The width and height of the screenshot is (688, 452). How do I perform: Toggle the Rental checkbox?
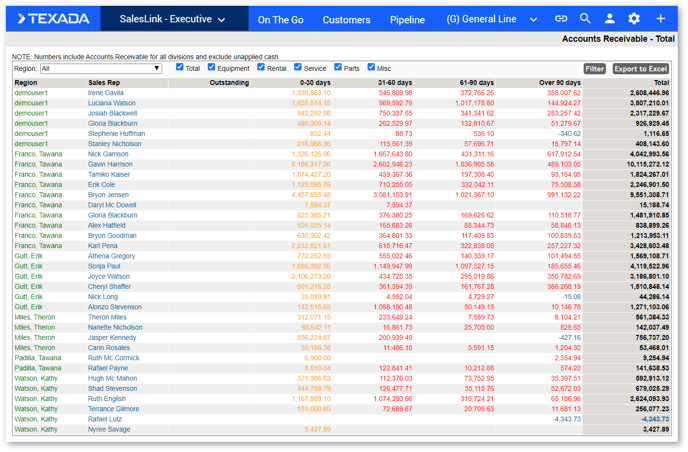(261, 67)
